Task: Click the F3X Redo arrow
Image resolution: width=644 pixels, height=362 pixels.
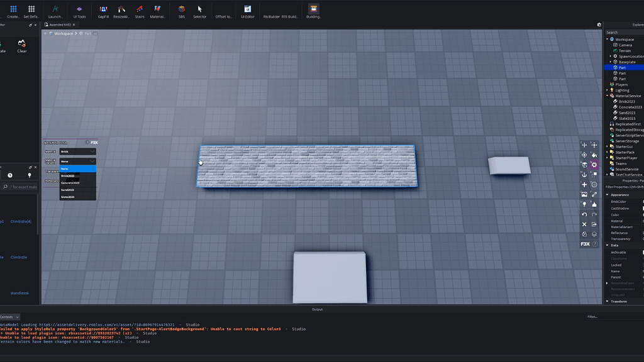Action: click(594, 214)
